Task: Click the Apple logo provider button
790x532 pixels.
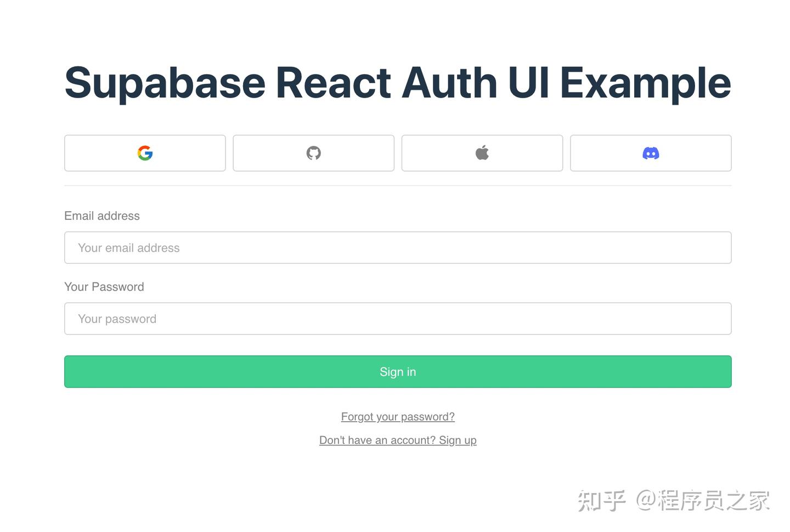Action: pos(482,153)
